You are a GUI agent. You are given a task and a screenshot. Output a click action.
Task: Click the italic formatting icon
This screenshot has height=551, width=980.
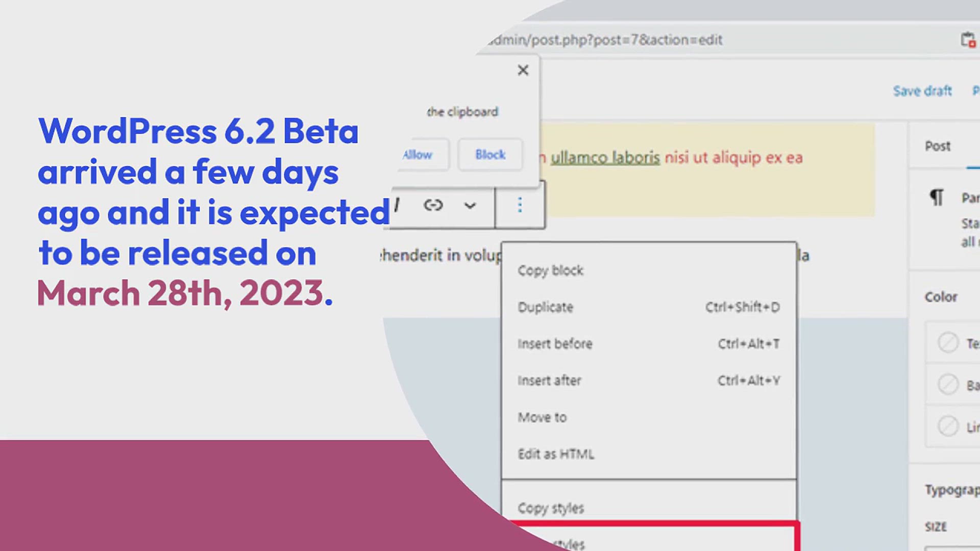397,205
